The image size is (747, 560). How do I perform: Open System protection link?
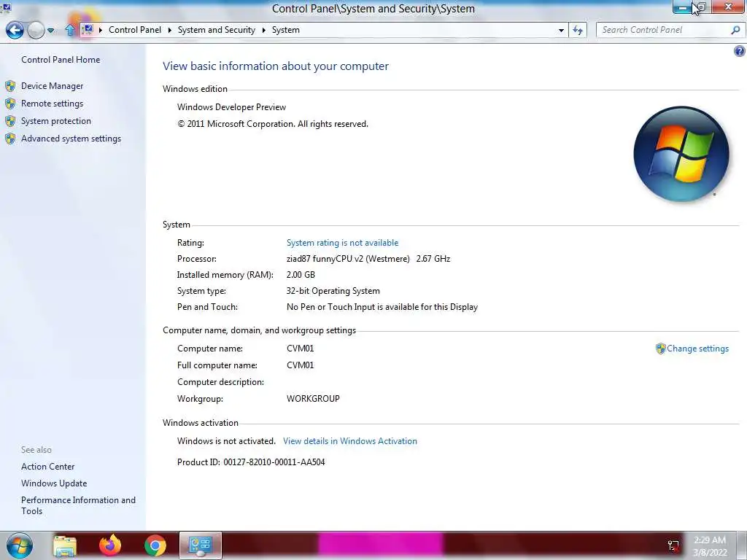click(55, 121)
